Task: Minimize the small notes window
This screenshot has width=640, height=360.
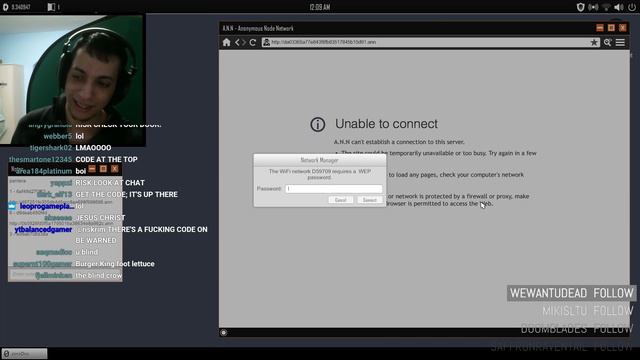Action: tap(92, 169)
